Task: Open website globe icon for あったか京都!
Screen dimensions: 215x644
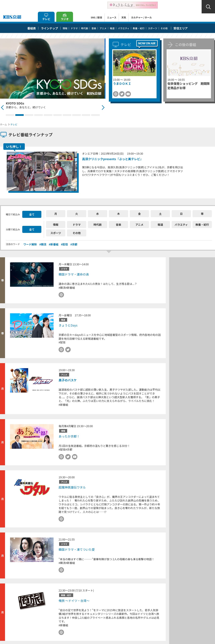Action: [61, 457]
